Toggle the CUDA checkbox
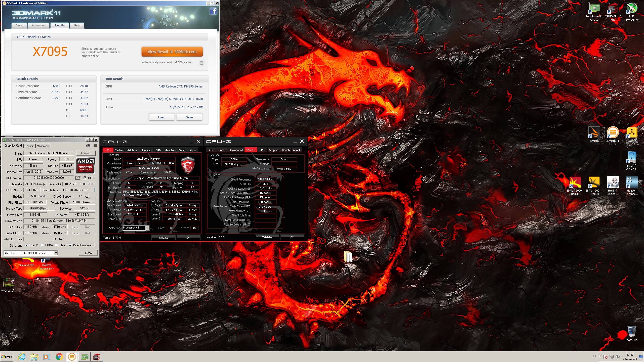 42,245
